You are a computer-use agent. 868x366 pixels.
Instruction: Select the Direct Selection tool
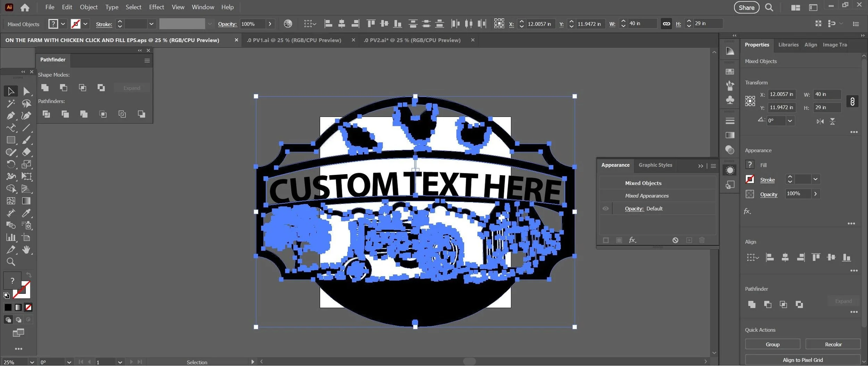[26, 91]
